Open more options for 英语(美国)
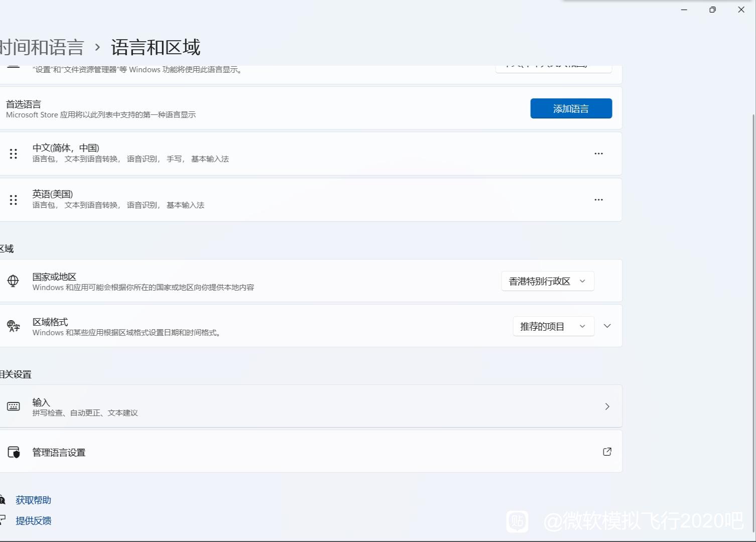Screen dimensions: 756x542 click(598, 200)
